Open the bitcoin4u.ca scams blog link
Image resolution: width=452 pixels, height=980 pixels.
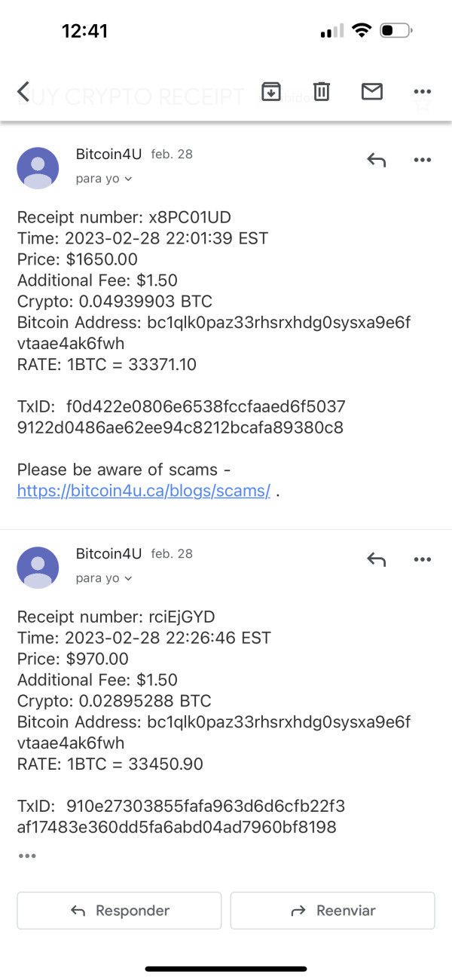[143, 491]
